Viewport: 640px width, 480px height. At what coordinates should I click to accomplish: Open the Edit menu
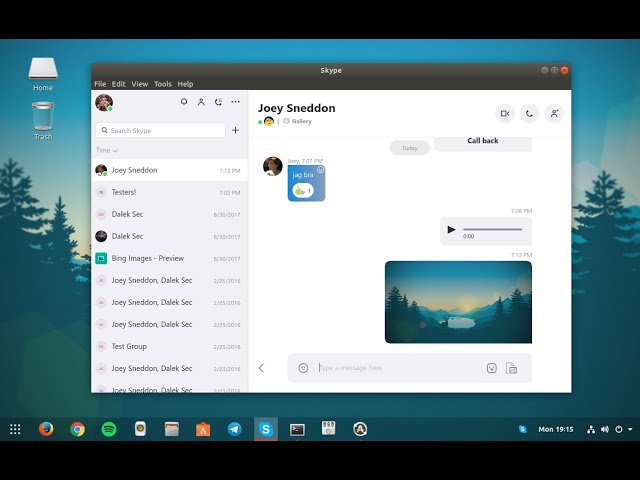[x=118, y=84]
